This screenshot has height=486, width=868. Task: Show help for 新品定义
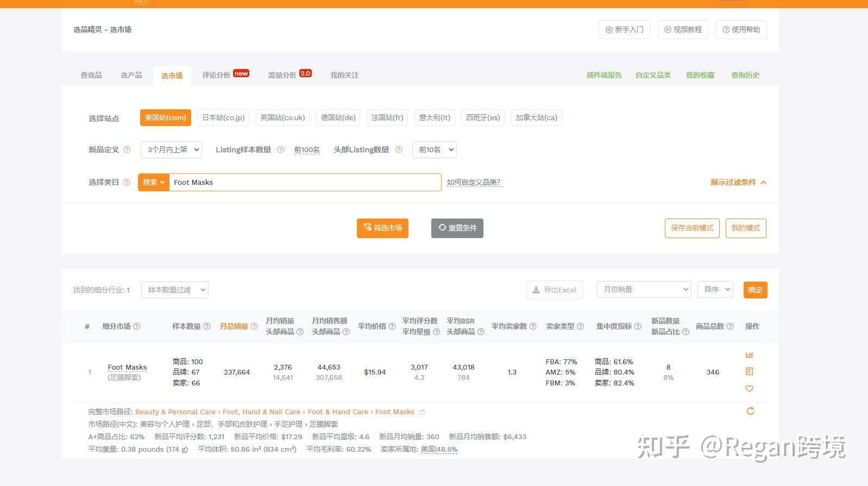[x=127, y=150]
